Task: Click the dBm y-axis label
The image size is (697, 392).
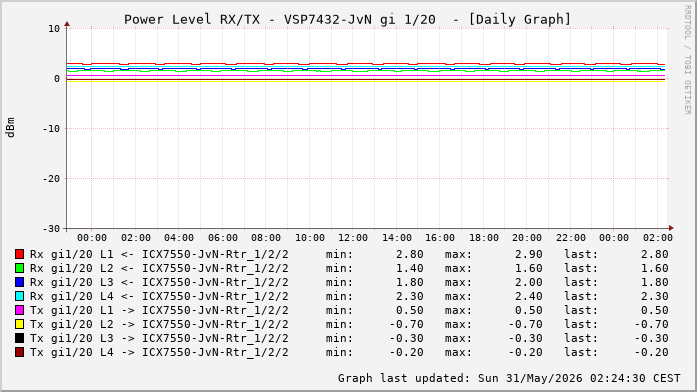Action: 11,128
